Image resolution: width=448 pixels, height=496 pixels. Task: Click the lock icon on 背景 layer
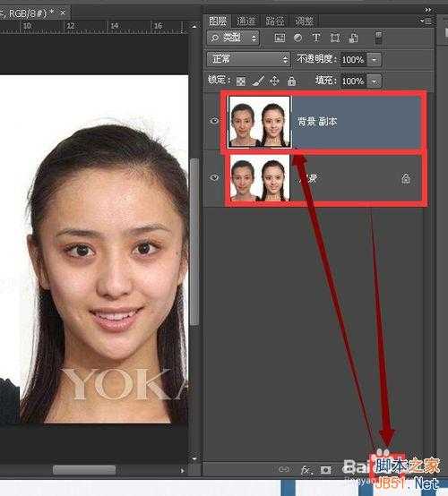click(406, 179)
